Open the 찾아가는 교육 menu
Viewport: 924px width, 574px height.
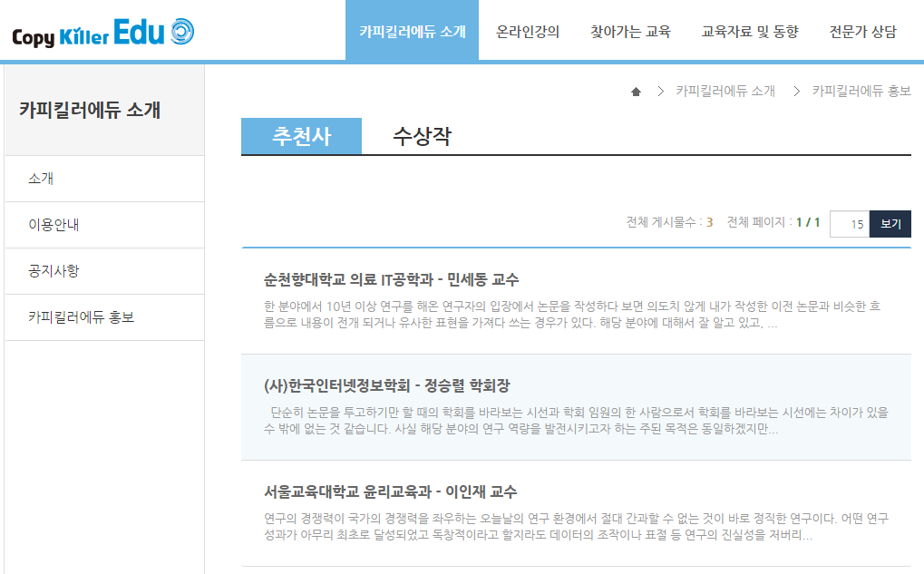(629, 30)
